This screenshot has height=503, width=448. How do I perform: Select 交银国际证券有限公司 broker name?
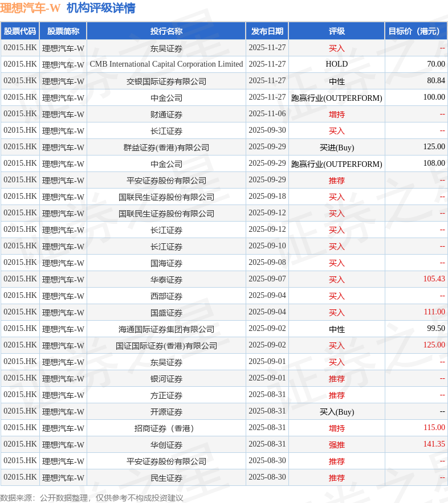click(166, 81)
